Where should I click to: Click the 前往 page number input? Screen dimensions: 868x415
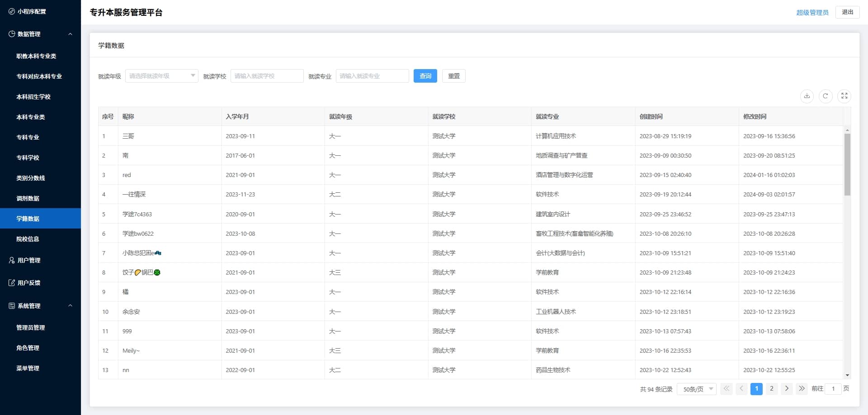pyautogui.click(x=833, y=389)
